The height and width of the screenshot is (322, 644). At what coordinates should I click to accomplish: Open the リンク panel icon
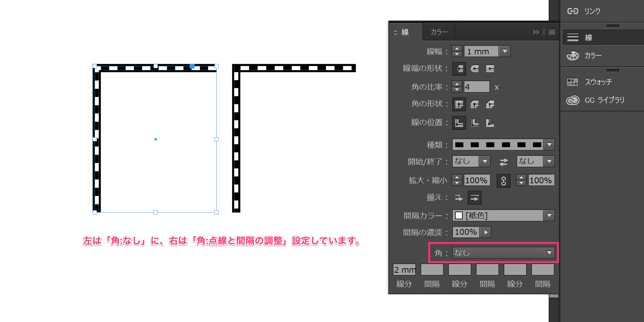pyautogui.click(x=573, y=11)
